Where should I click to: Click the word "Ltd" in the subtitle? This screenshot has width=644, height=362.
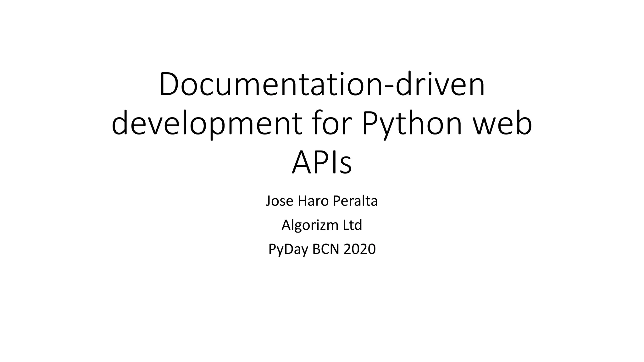[x=352, y=225]
